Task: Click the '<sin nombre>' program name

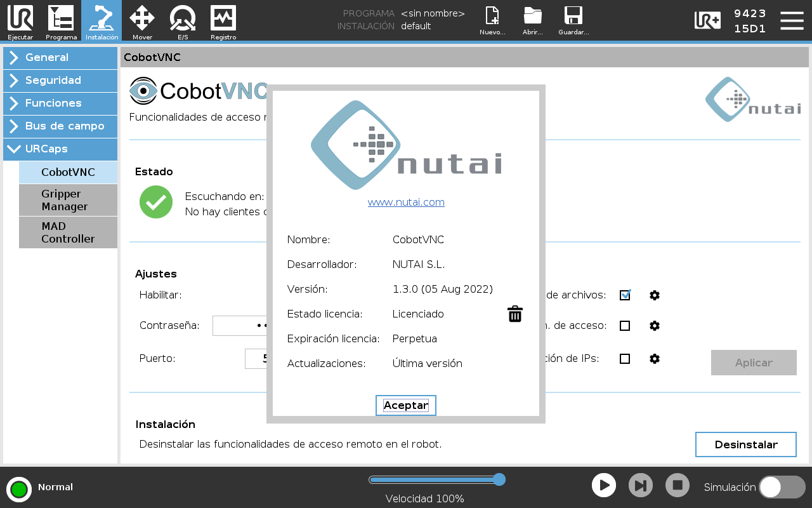Action: pyautogui.click(x=433, y=13)
